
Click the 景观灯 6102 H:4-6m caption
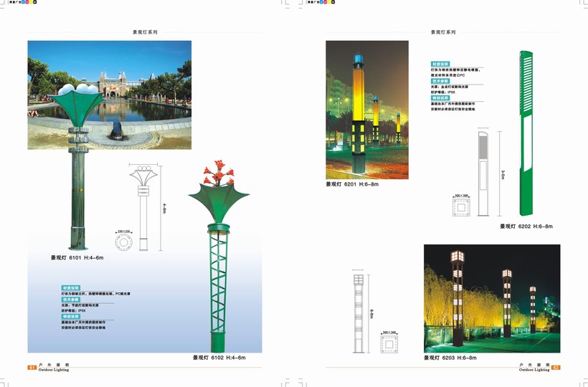(219, 357)
